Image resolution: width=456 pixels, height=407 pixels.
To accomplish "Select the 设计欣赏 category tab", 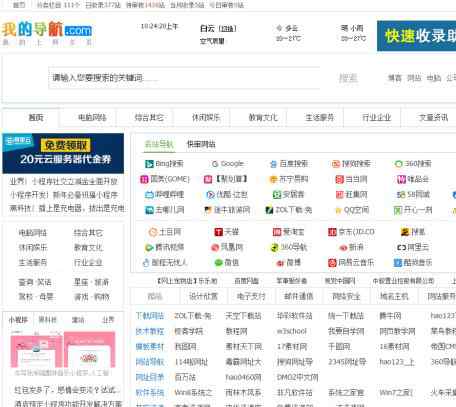I will [x=203, y=296].
